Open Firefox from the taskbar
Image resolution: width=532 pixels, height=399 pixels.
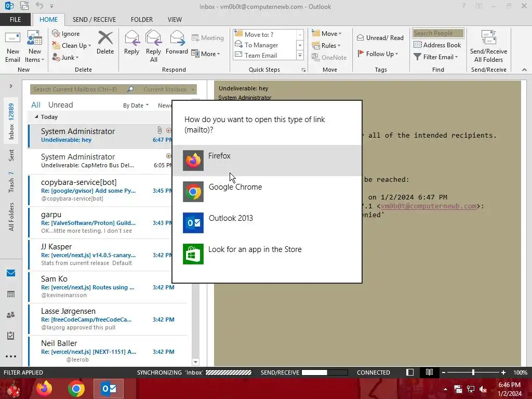pyautogui.click(x=44, y=389)
